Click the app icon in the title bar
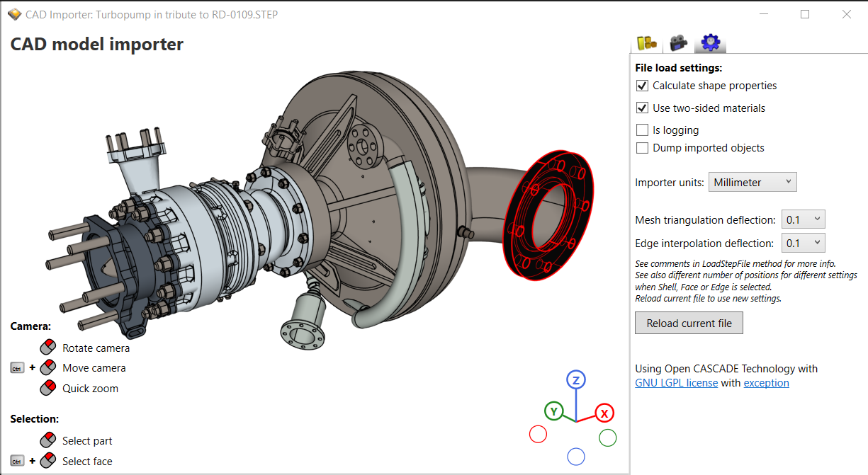The width and height of the screenshot is (868, 475). 14,14
